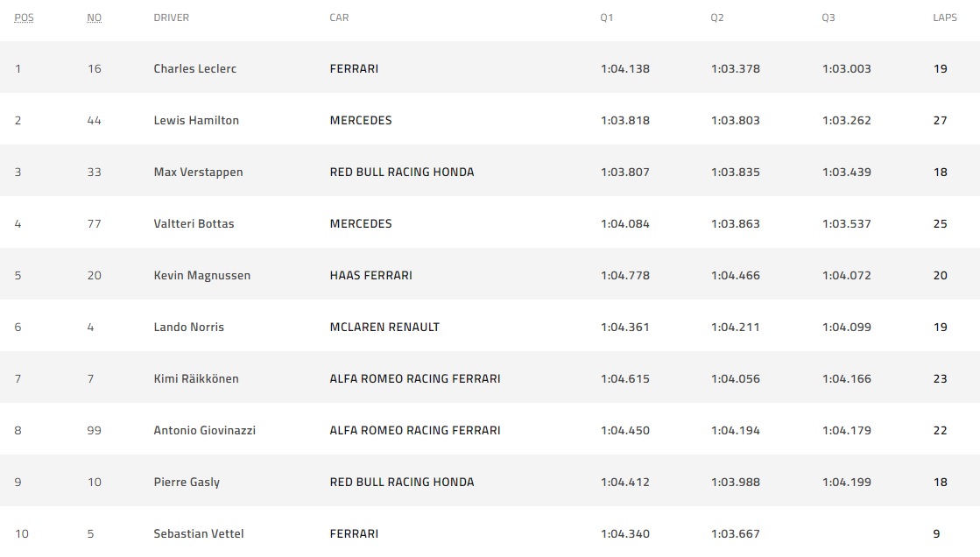Image resolution: width=980 pixels, height=557 pixels.
Task: Click Gasly's Q2 time 1:03.988
Action: coord(736,482)
